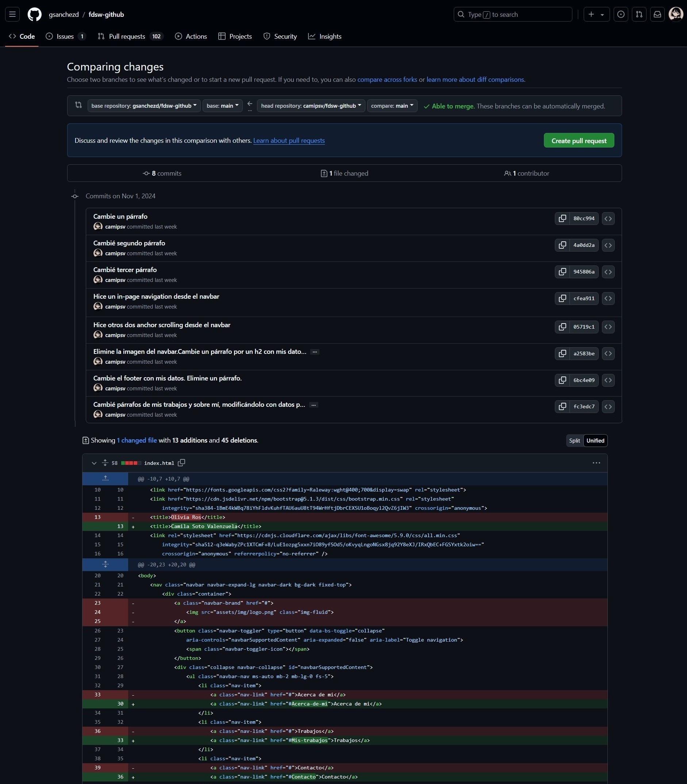687x784 pixels.
Task: Open the notifications inbox
Action: click(657, 14)
